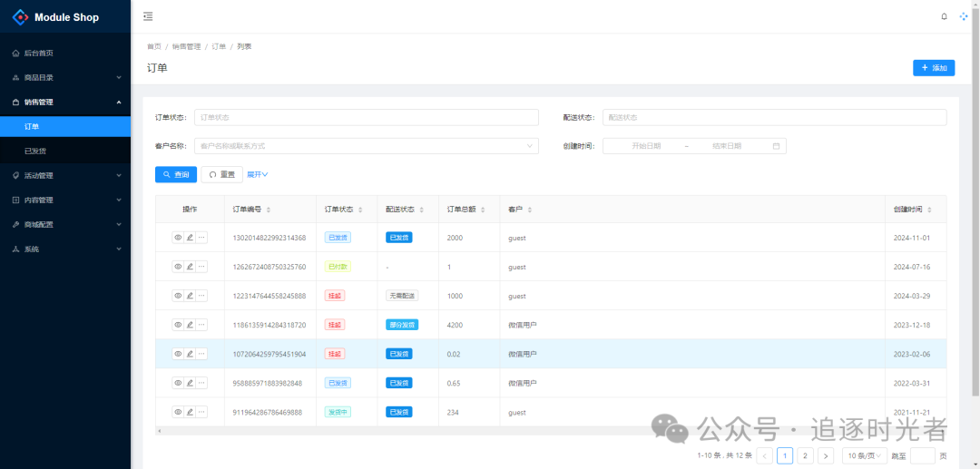Expand more filters with the 展开 link
This screenshot has width=980, height=469.
(x=258, y=174)
